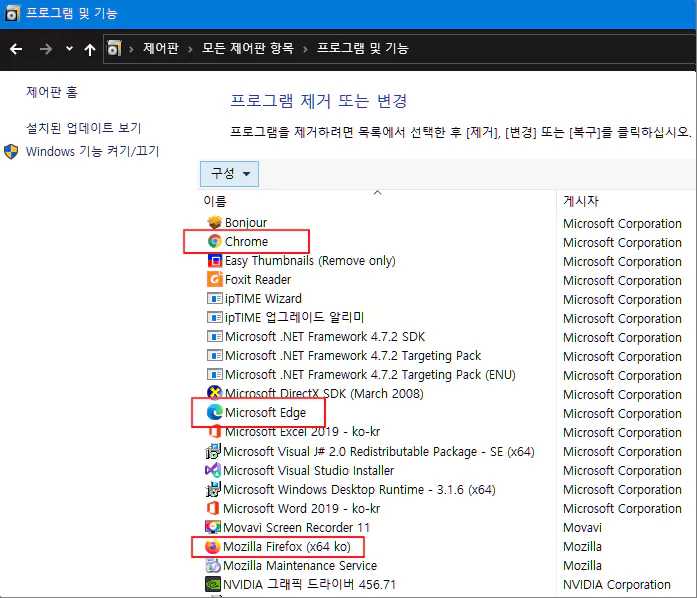Click the Bonjour package icon

point(215,222)
